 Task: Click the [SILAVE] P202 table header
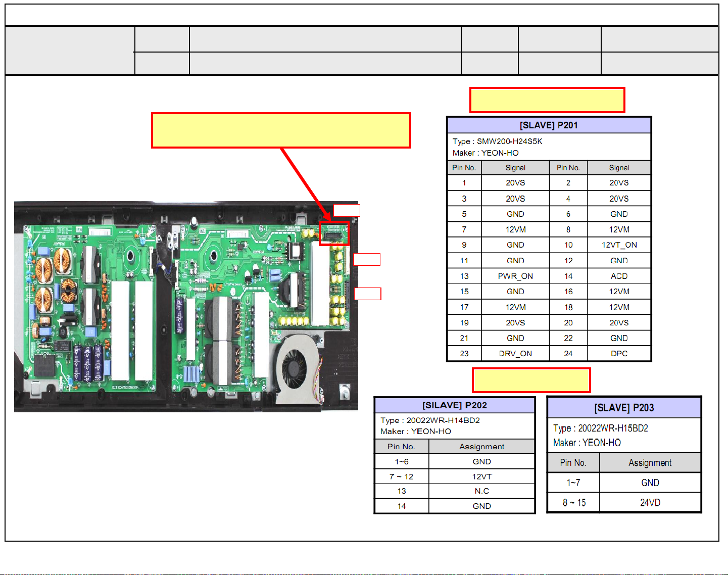point(455,405)
